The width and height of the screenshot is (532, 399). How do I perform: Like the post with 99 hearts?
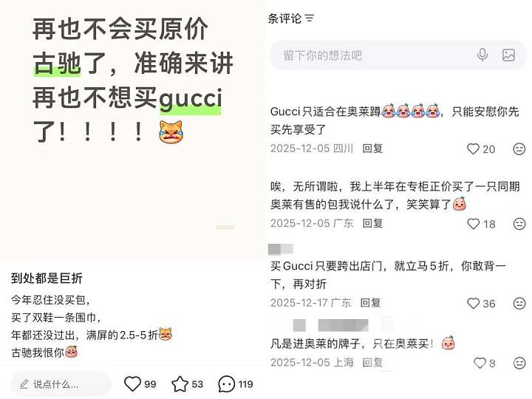click(x=132, y=383)
